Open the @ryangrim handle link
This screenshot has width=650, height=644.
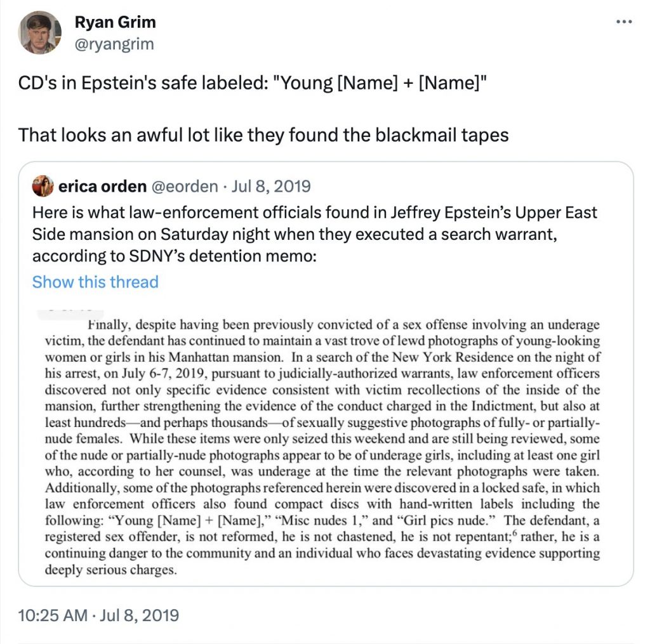point(114,44)
